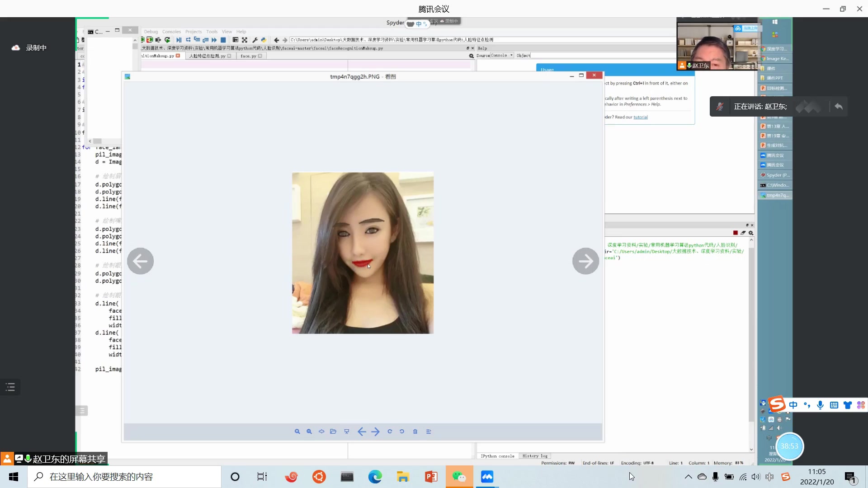Click the zoom in icon in image viewer
The height and width of the screenshot is (488, 868).
tap(297, 432)
